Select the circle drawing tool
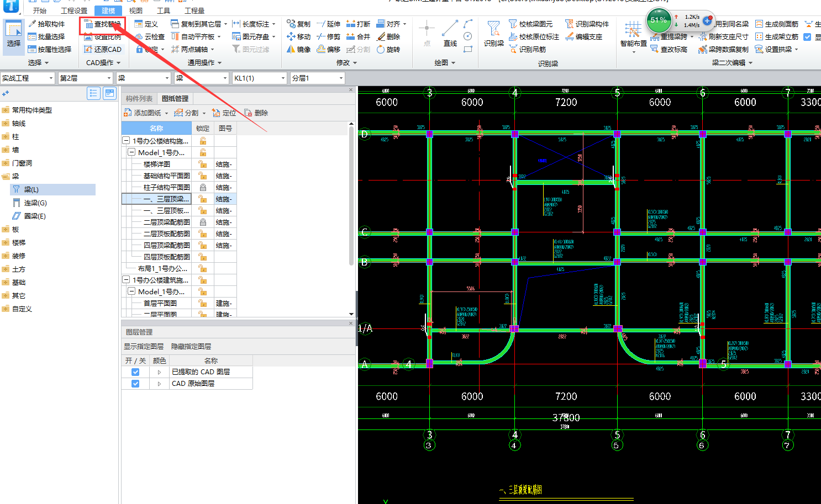The height and width of the screenshot is (504, 821). click(x=468, y=36)
